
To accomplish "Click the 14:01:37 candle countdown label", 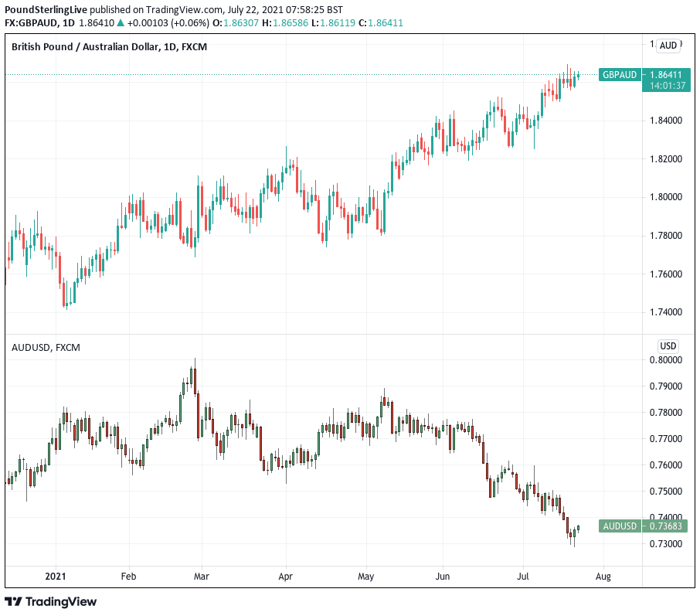I will click(x=665, y=86).
